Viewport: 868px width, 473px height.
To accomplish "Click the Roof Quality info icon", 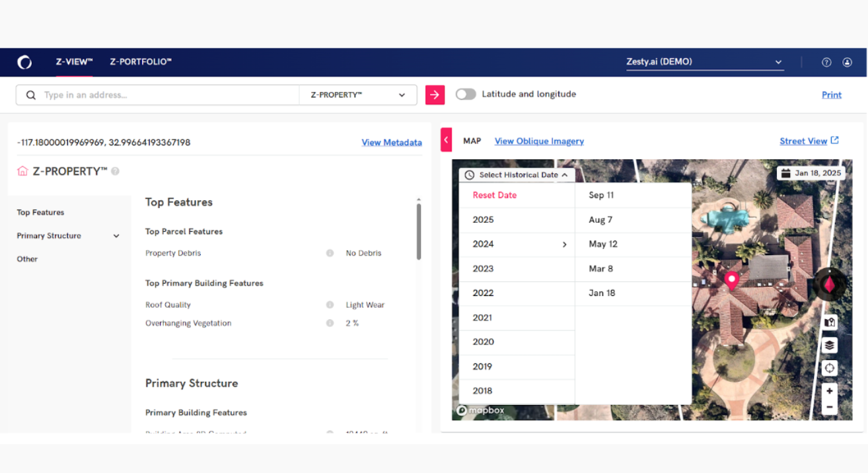I will pyautogui.click(x=330, y=305).
